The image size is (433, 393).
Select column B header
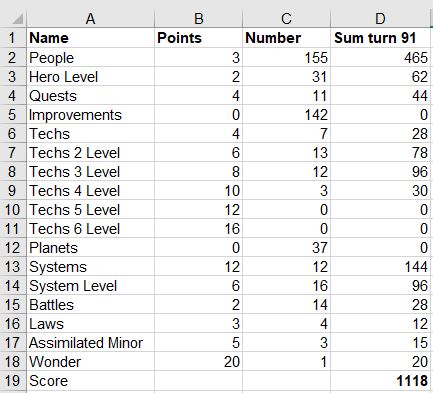coord(199,19)
